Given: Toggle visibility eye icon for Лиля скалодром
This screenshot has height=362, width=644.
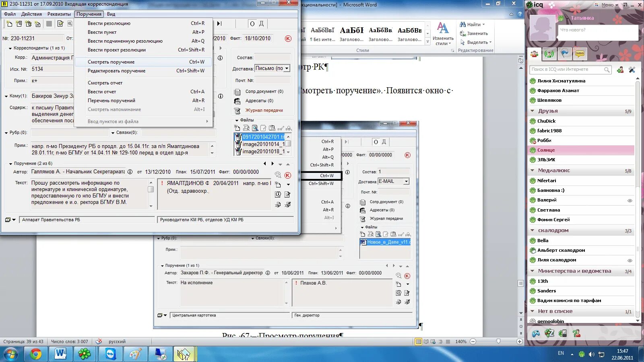Looking at the screenshot, I should pos(630,260).
